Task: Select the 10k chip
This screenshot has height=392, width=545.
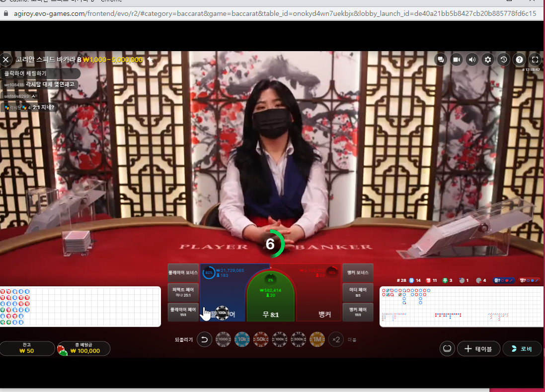Action: click(x=242, y=339)
